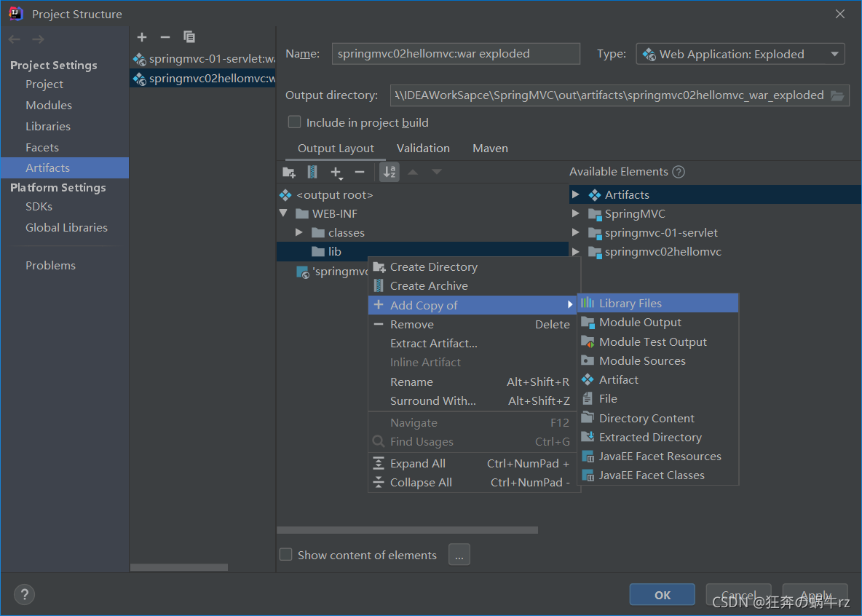This screenshot has height=616, width=862.
Task: Select JavaEE Facet Resources in submenu
Action: [657, 457]
